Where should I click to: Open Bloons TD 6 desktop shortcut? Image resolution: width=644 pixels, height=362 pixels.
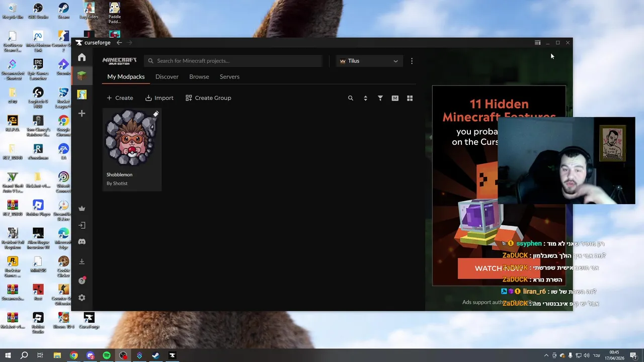point(63,321)
